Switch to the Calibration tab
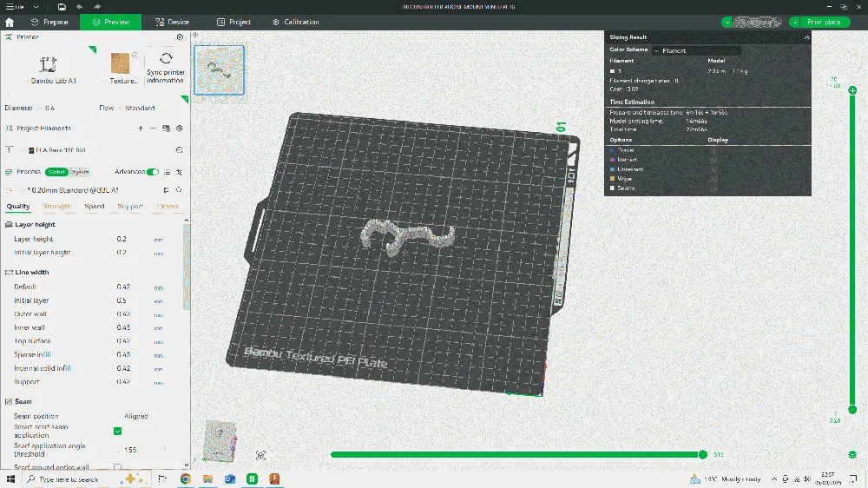 296,23
